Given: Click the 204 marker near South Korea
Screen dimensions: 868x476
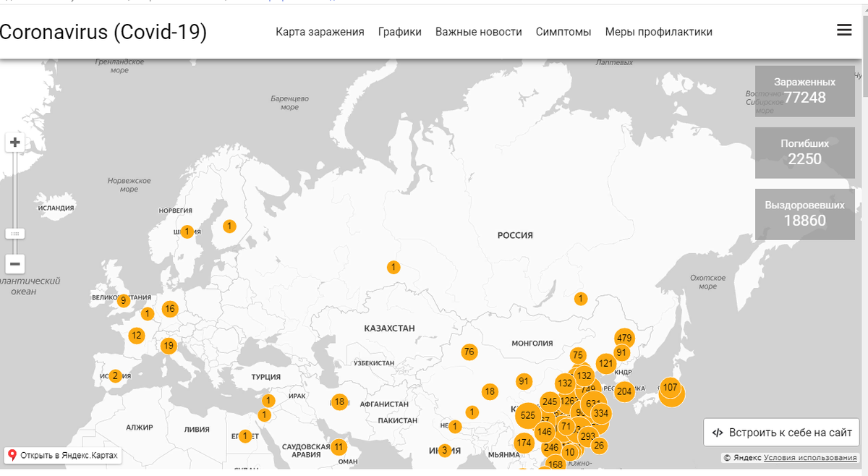Looking at the screenshot, I should [x=624, y=391].
